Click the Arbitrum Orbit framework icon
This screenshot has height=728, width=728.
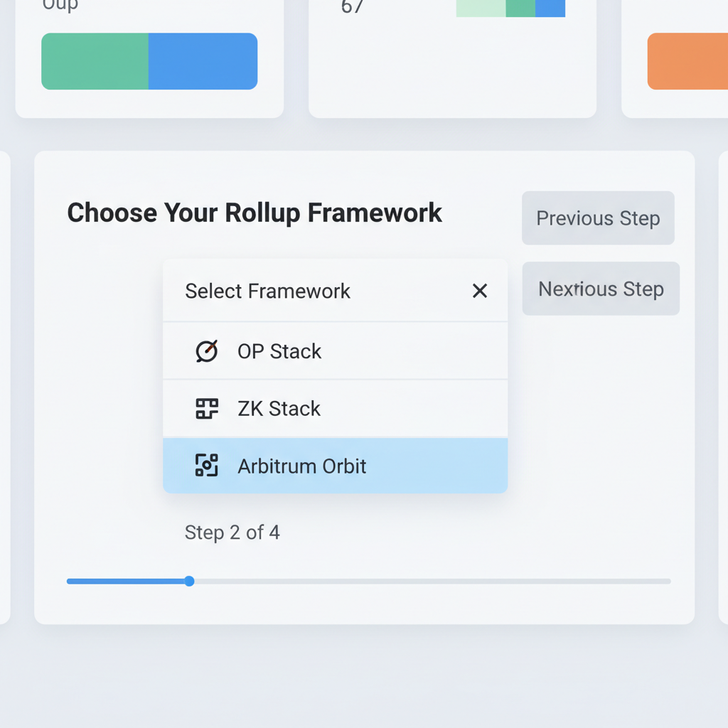(x=206, y=466)
